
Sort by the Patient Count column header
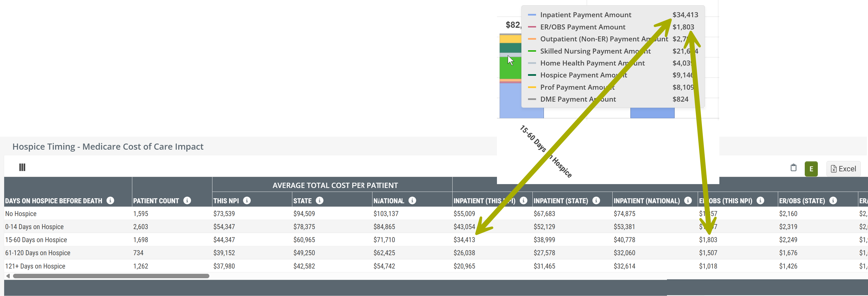(x=156, y=201)
